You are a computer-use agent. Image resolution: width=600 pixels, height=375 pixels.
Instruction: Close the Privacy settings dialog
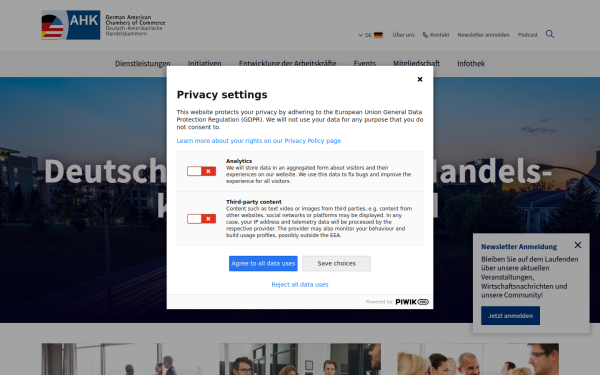[420, 79]
